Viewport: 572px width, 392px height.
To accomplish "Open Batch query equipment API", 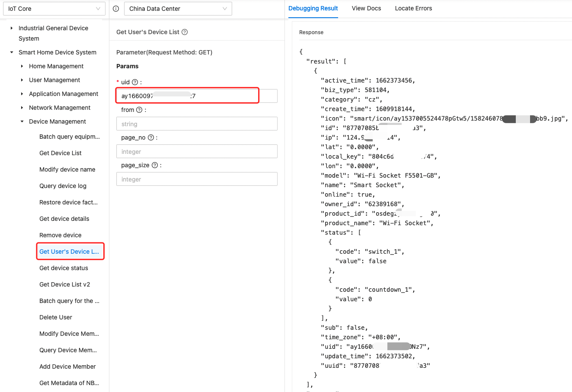I will click(x=70, y=137).
